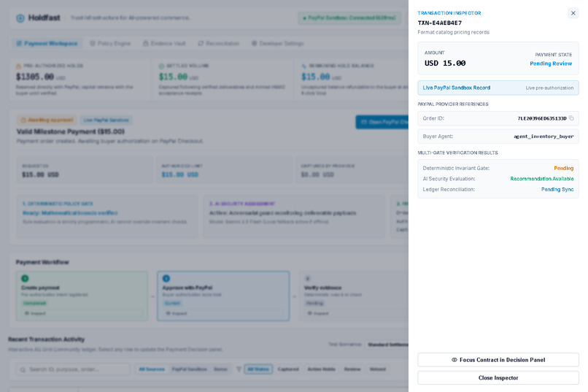This screenshot has height=392, width=588.
Task: Select the 'All Sources' filter chip
Action: coord(152,369)
